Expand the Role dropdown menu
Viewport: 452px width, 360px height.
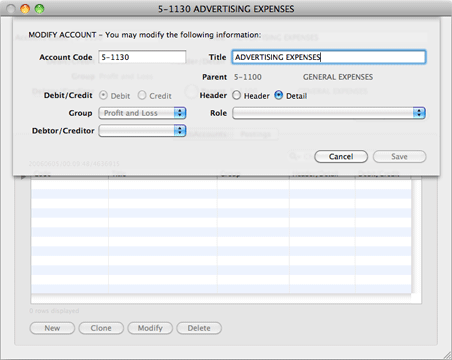[329, 113]
